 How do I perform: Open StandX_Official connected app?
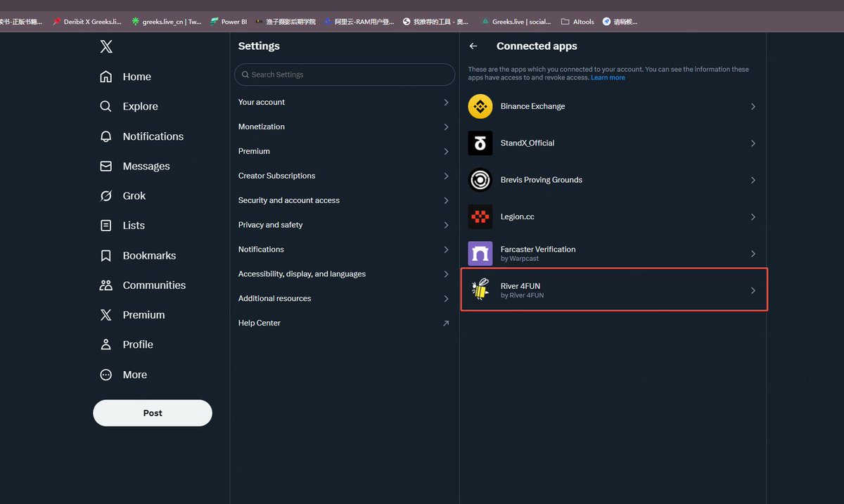[x=613, y=143]
